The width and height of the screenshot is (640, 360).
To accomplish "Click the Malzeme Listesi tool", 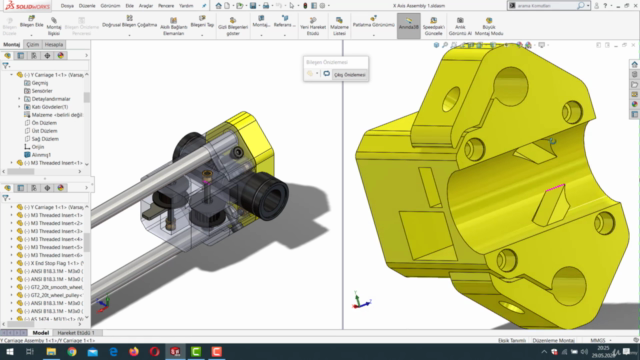I will (x=339, y=26).
